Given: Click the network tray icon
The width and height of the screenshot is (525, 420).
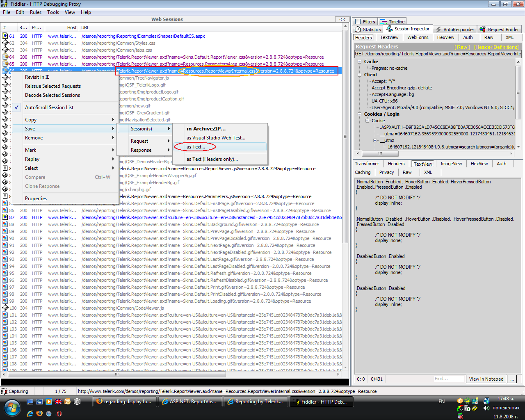Looking at the screenshot, I should point(486,401).
